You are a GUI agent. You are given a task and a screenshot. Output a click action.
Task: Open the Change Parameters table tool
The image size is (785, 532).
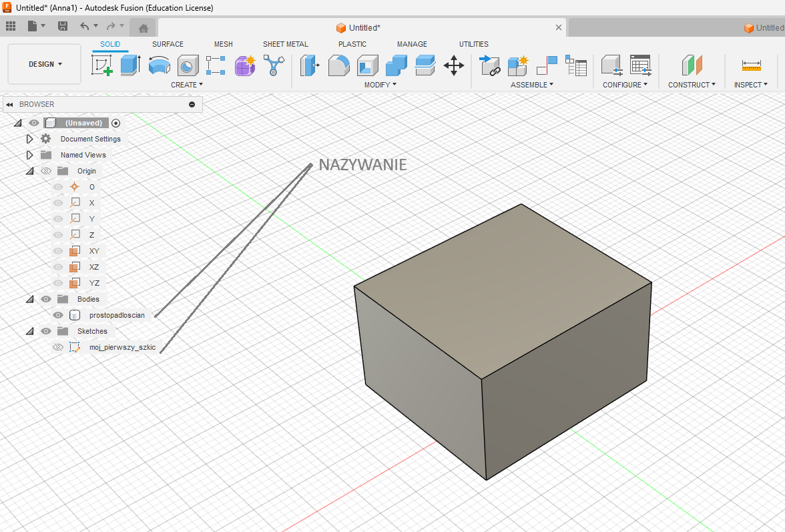point(640,65)
